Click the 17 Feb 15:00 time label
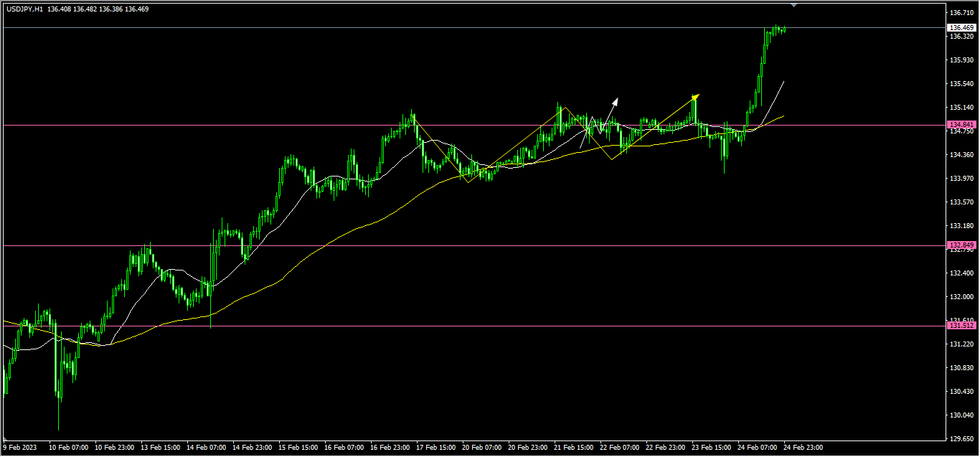Image resolution: width=980 pixels, height=457 pixels. click(435, 448)
